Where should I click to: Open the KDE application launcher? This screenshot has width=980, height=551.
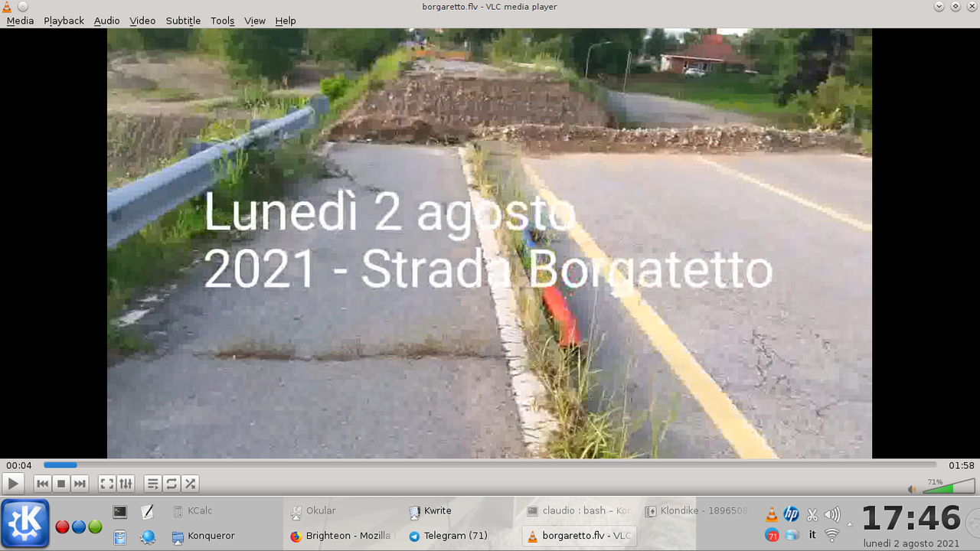25,523
